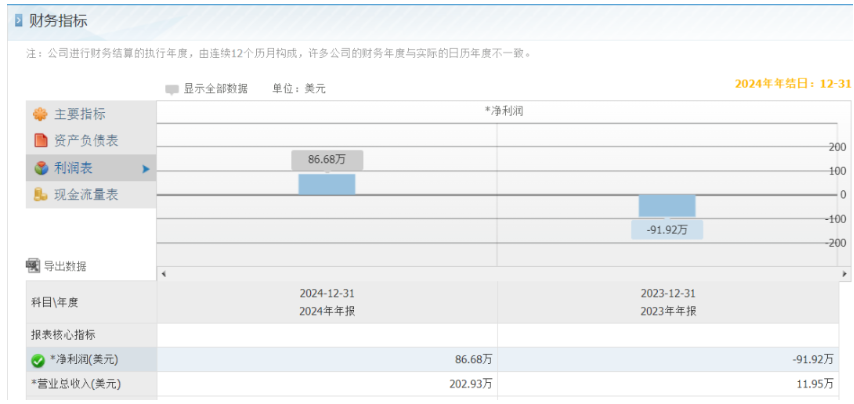
Task: Click the gray 显示全部数据 icon
Action: pos(172,89)
